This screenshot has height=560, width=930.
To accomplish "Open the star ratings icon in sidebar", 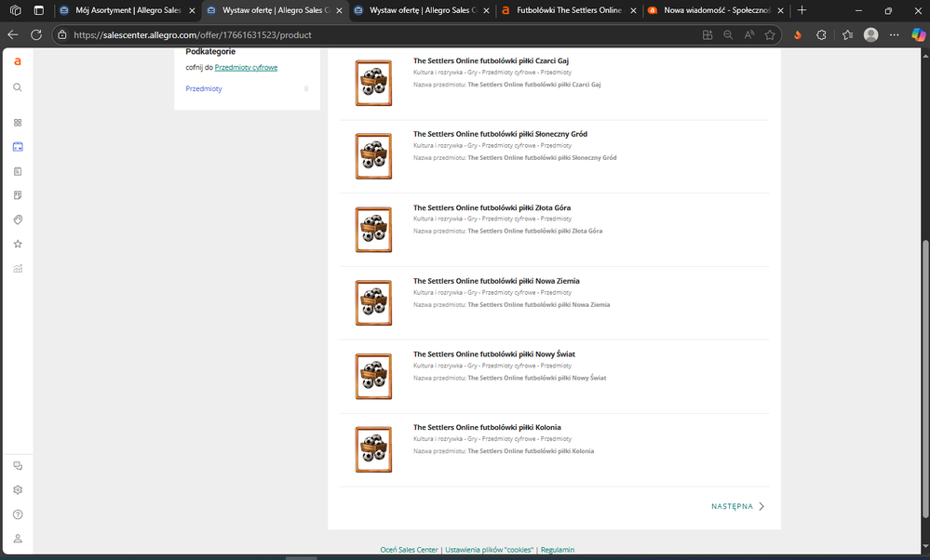I will (18, 244).
